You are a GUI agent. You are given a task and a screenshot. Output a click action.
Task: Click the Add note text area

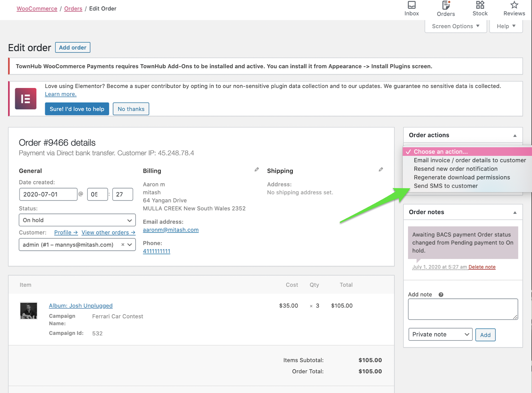[x=463, y=309]
